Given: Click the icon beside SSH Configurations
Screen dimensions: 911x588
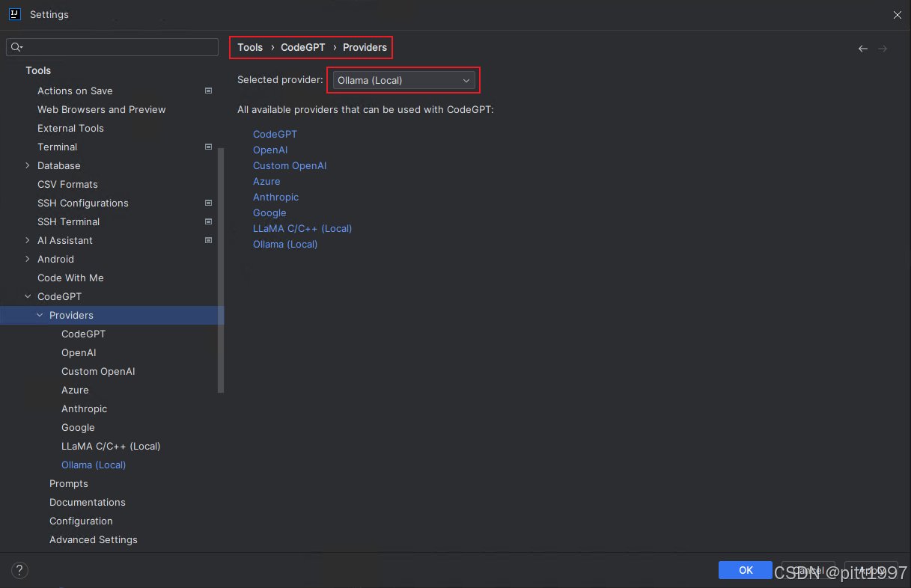Looking at the screenshot, I should (x=208, y=203).
